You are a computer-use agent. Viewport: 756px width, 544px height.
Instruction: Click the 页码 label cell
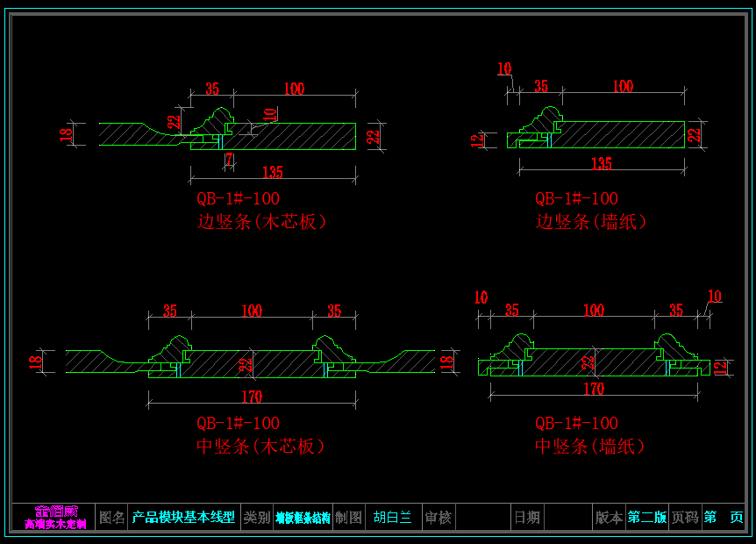(x=685, y=518)
